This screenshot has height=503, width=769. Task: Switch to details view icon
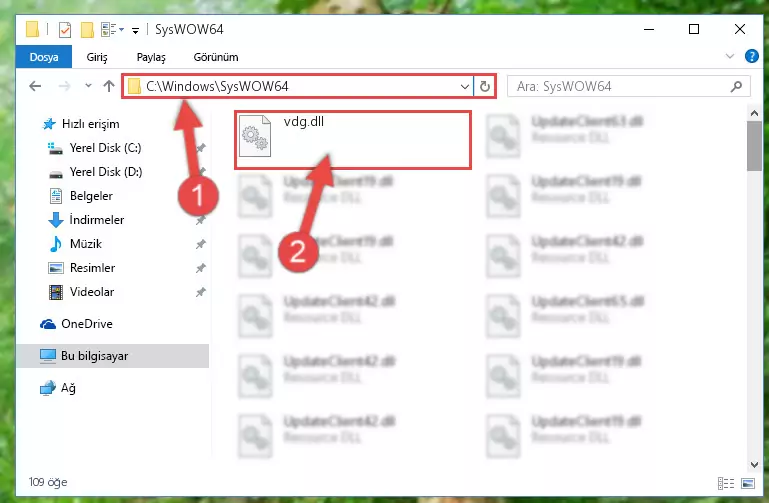coord(726,483)
